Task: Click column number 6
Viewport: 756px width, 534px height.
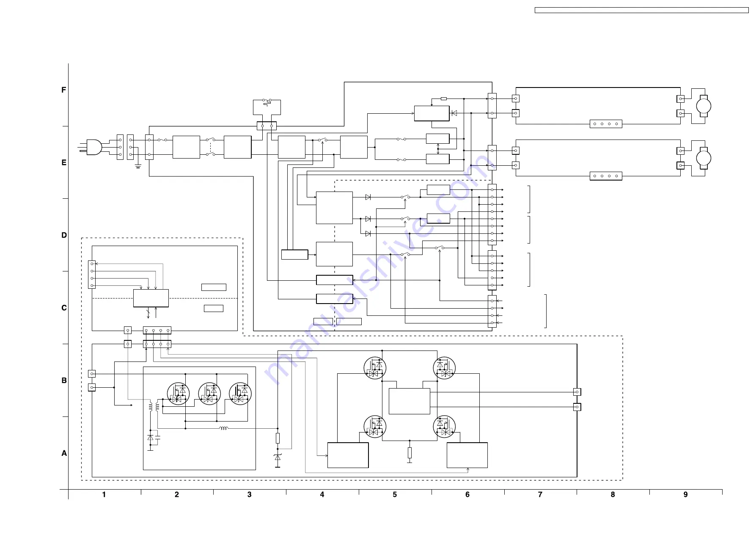Action: [467, 495]
